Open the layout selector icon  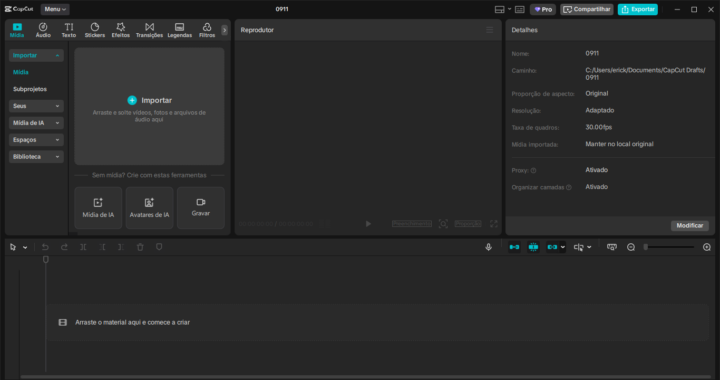tap(500, 9)
